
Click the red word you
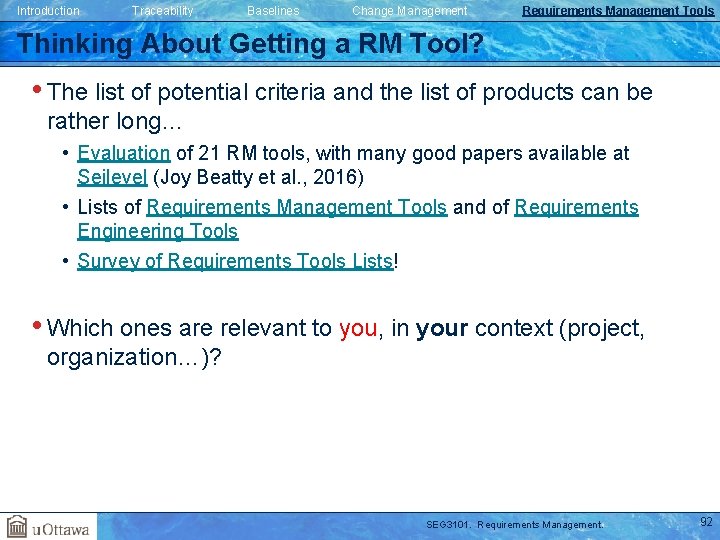358,328
